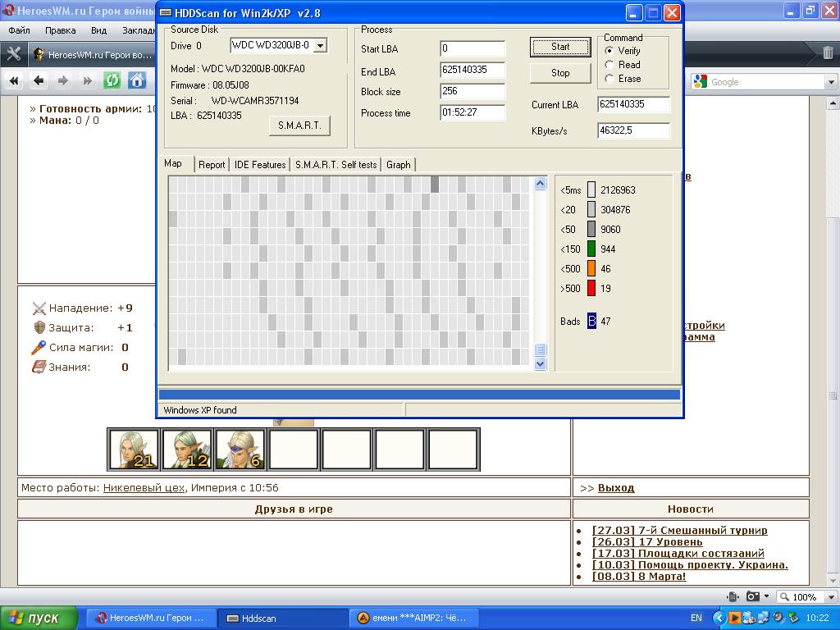Image resolution: width=840 pixels, height=630 pixels.
Task: Click the red >500 ms color swatch
Action: [x=591, y=289]
